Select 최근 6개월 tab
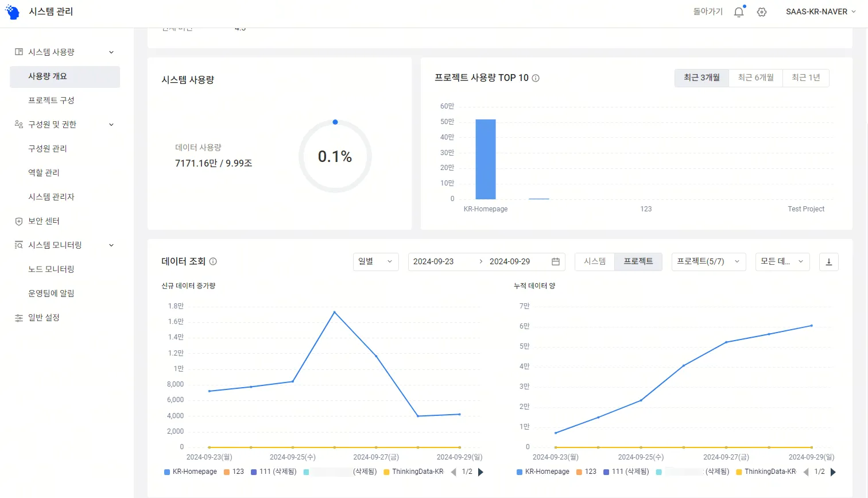Viewport: 868px width, 498px height. (756, 78)
